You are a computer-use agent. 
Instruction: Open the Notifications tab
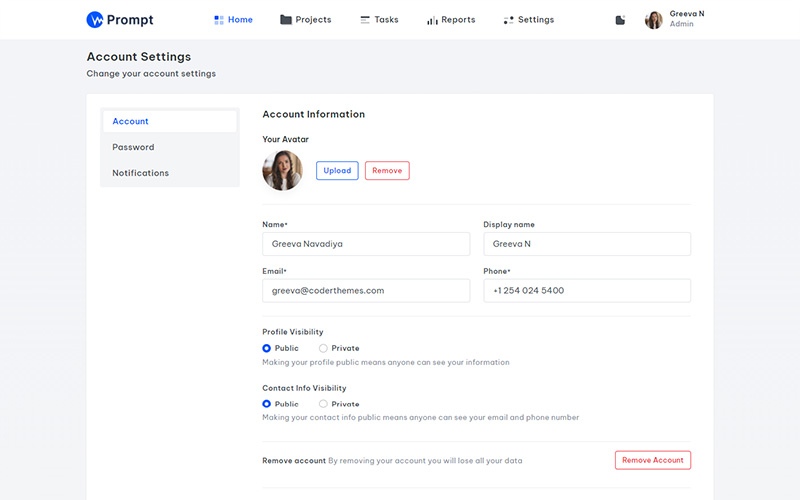[140, 173]
